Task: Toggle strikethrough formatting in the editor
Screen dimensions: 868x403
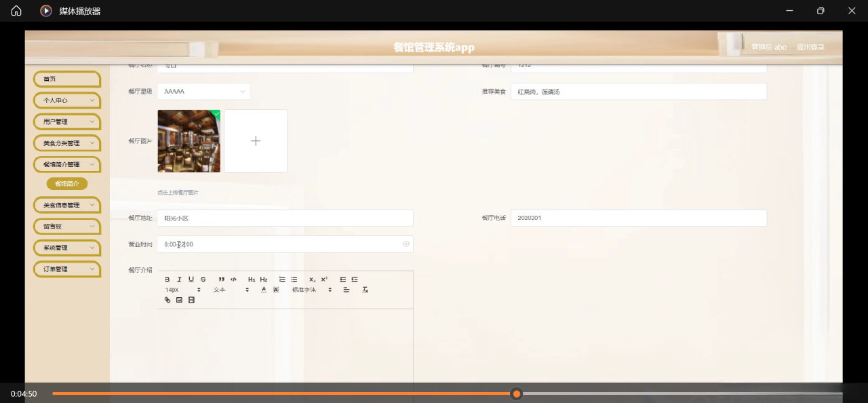Action: click(x=203, y=280)
